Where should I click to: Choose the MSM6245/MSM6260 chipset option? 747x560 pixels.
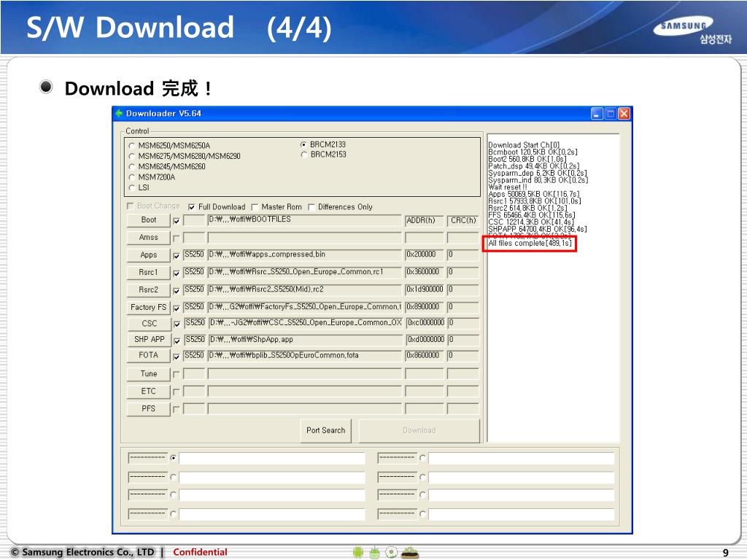(x=132, y=167)
